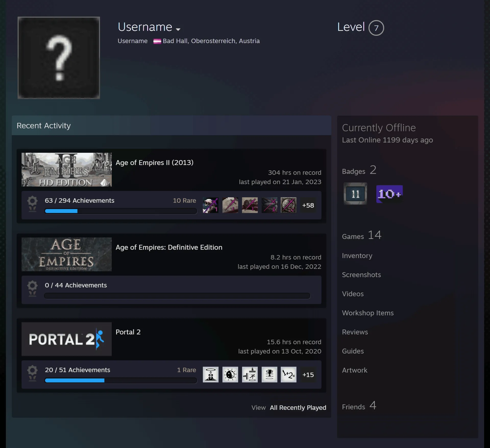This screenshot has height=448, width=490.
Task: Click the Portal 2 yin-yang achievement icon
Action: pyautogui.click(x=230, y=375)
